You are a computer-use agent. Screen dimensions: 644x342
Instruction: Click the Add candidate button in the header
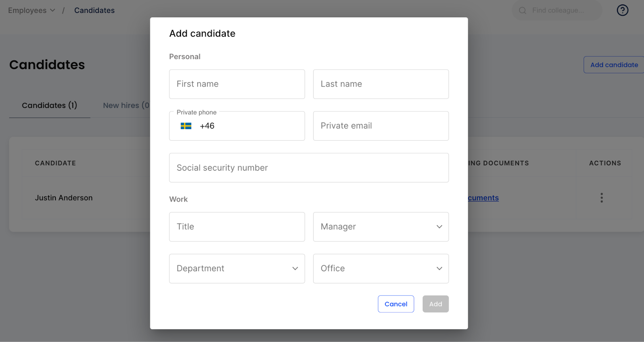613,65
